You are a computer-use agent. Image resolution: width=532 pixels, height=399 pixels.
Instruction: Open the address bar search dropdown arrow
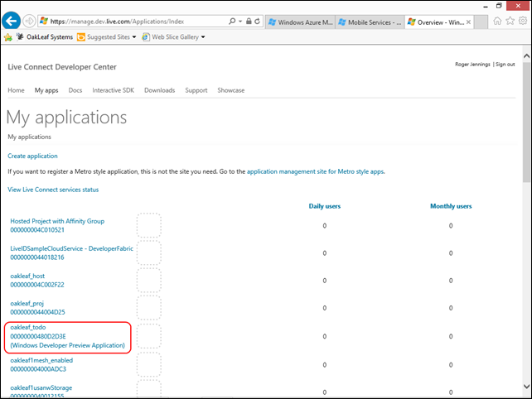[x=240, y=21]
